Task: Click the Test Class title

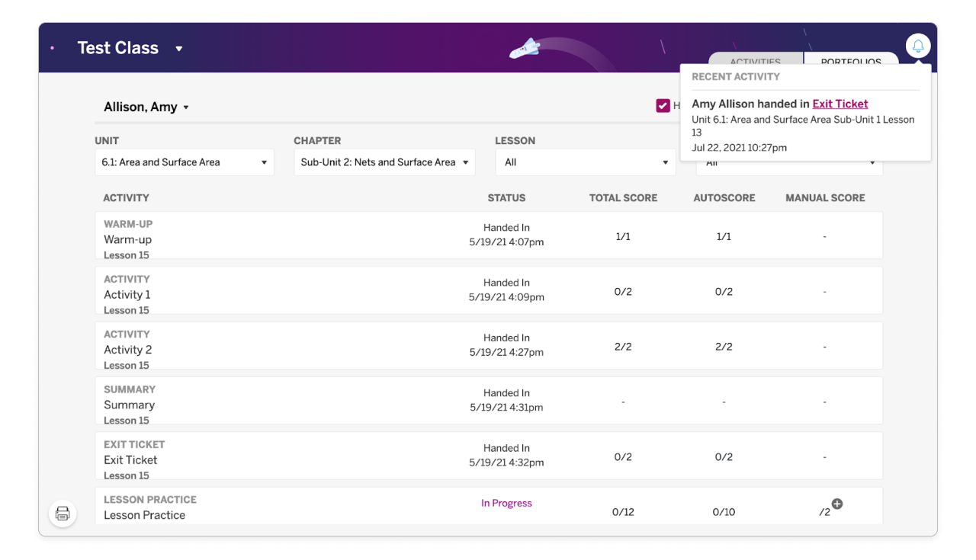Action: 118,48
